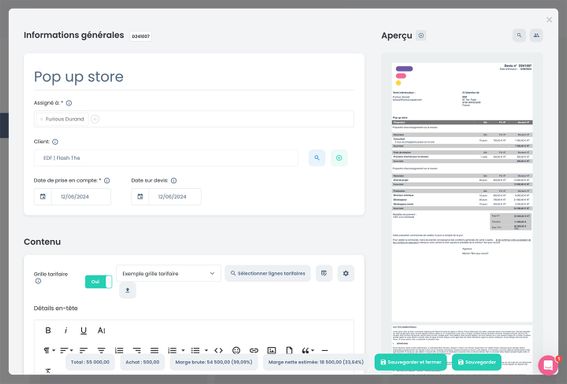This screenshot has height=384, width=567.
Task: Open the Exemple grille tarifaire dropdown
Action: click(x=169, y=274)
